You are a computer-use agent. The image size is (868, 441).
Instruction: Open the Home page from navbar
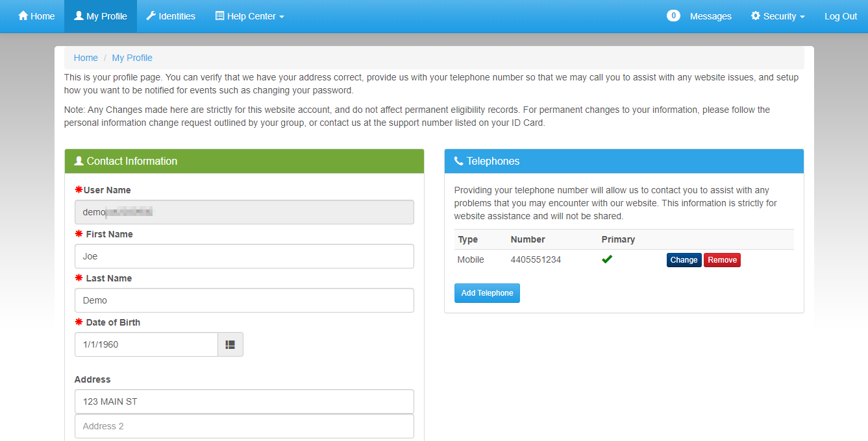(x=36, y=16)
